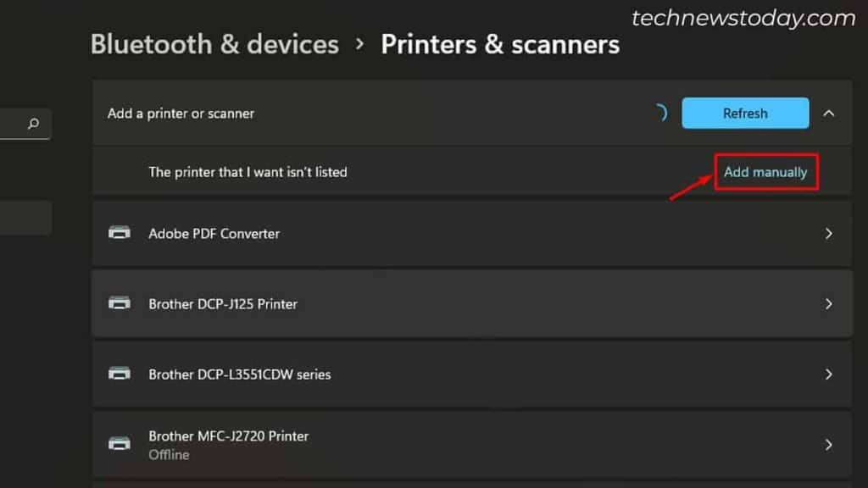
Task: Expand Brother DCP-L3551CDW series details
Action: pos(828,374)
